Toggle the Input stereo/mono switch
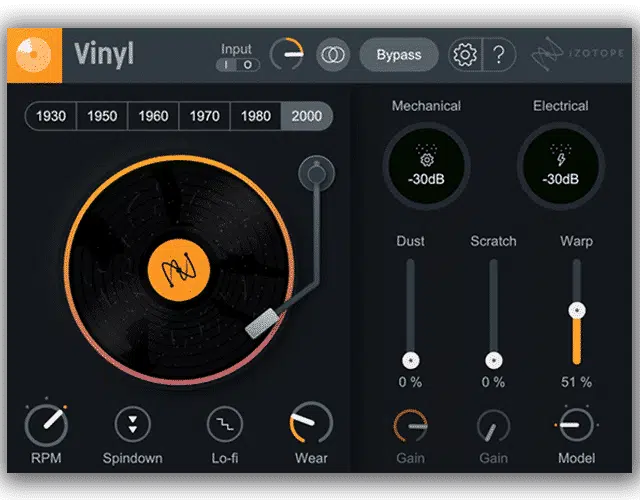This screenshot has width=640, height=500. point(238,65)
